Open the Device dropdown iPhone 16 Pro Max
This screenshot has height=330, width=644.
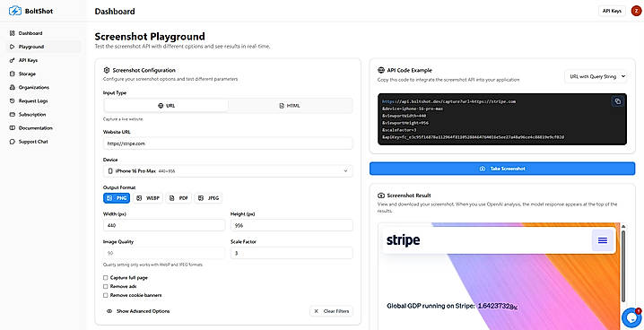coord(228,170)
